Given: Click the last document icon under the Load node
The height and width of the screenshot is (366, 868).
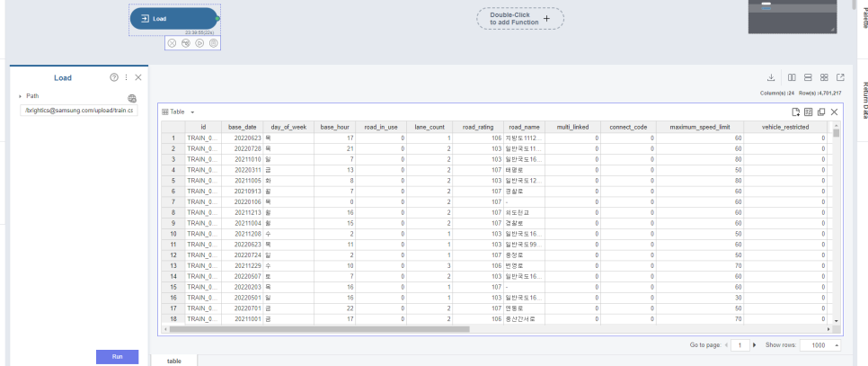Looking at the screenshot, I should pos(214,43).
